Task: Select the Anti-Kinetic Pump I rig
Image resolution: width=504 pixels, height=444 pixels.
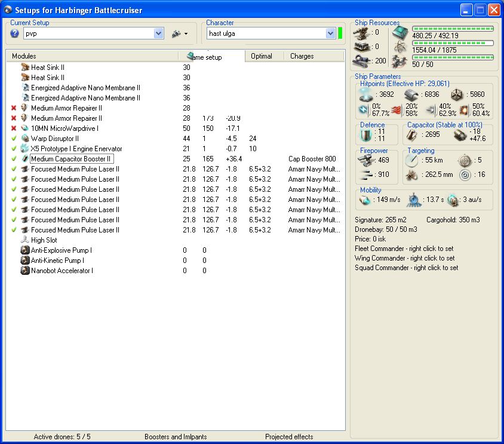Action: [175, 261]
